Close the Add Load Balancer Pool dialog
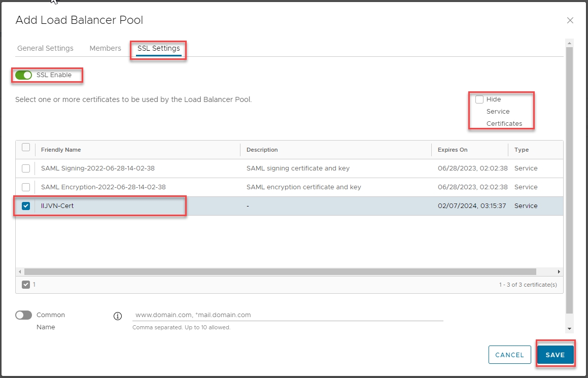 (570, 20)
